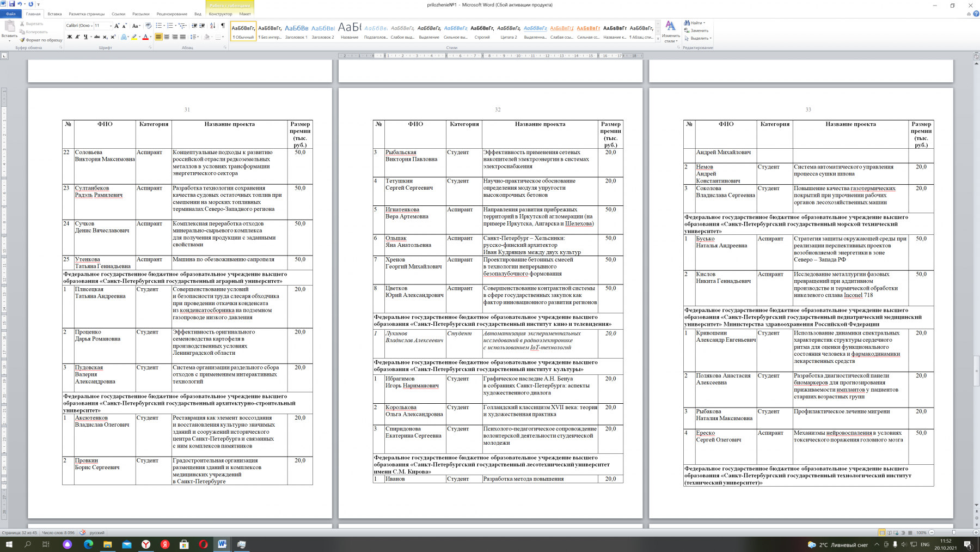This screenshot has height=552, width=980.
Task: Expand the Найти (Find) dropdown arrow
Action: pos(704,23)
